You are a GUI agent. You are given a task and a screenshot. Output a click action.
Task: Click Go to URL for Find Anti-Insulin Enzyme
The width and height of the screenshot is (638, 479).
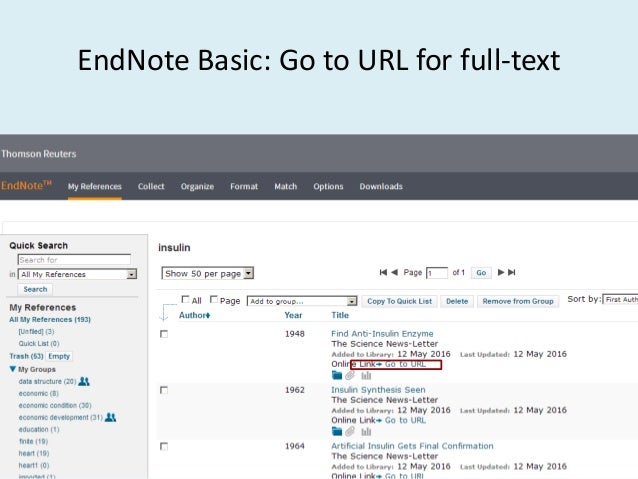point(405,364)
